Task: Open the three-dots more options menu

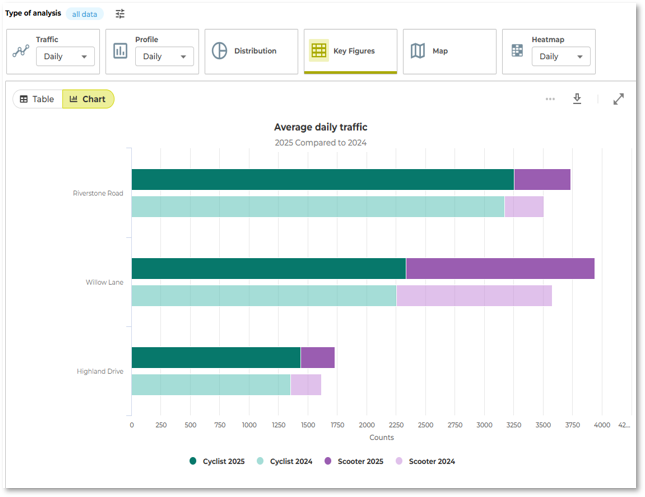Action: [550, 99]
